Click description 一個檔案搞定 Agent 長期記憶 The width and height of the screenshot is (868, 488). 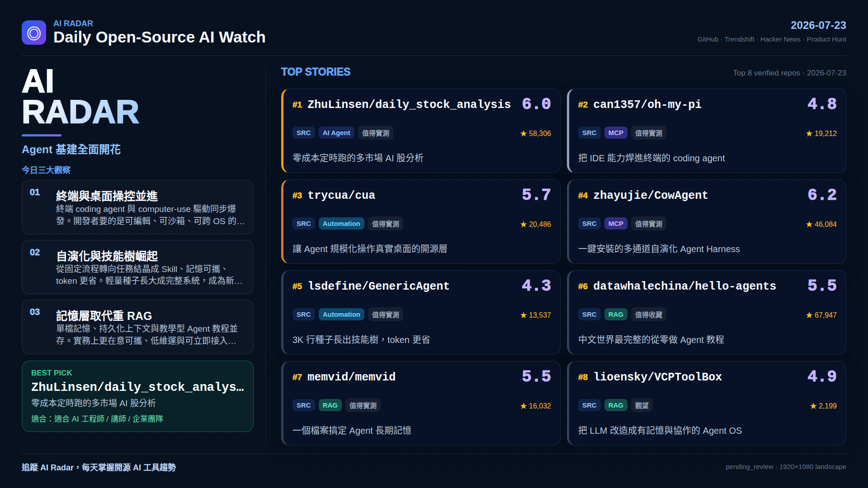point(352,431)
